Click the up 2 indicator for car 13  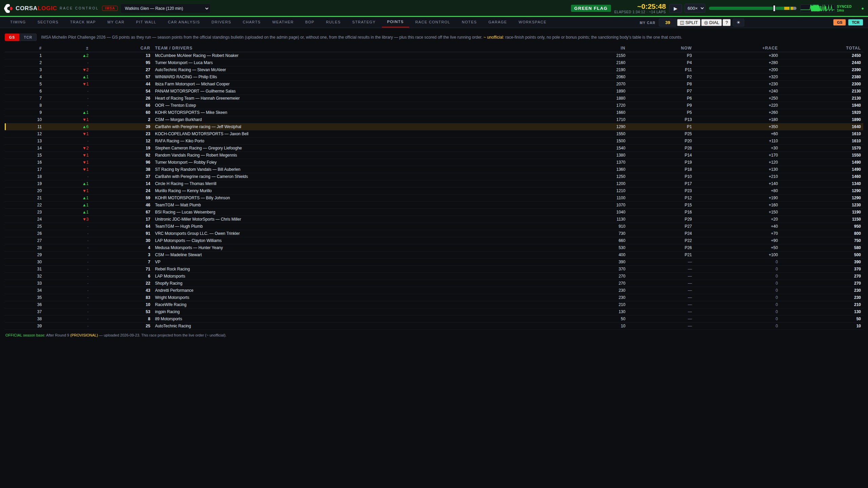pyautogui.click(x=86, y=56)
